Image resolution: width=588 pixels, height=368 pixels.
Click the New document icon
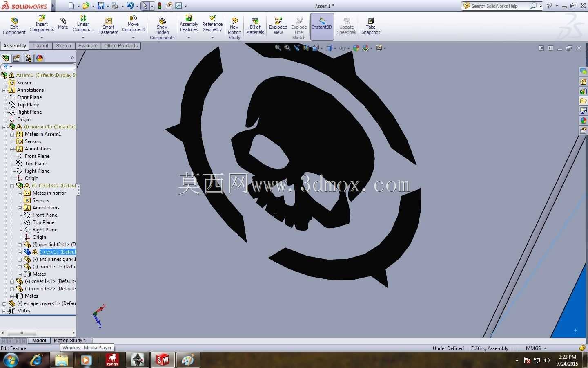click(71, 6)
